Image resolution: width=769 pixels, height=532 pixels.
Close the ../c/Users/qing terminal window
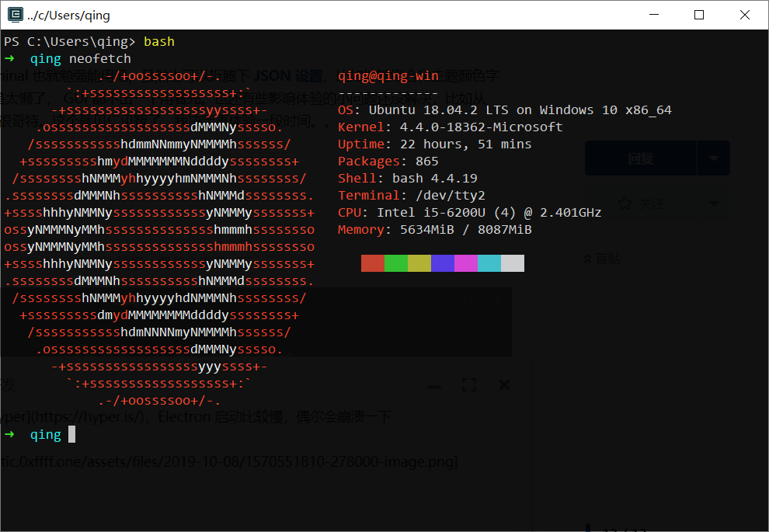744,15
